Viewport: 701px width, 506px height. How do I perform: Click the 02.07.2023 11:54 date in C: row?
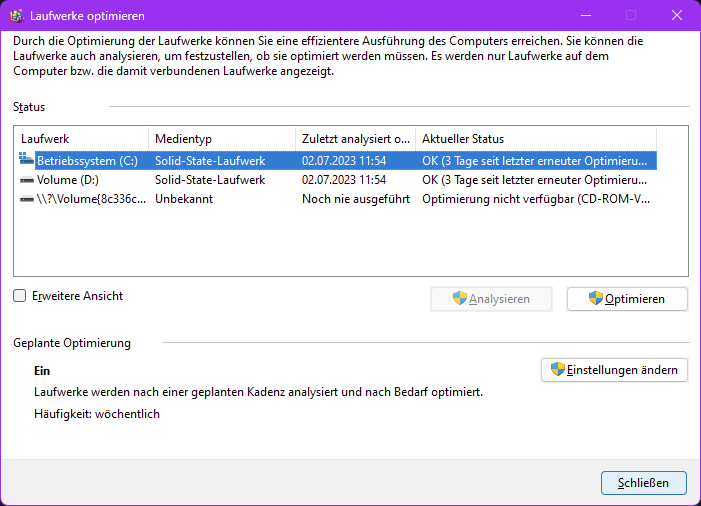point(344,161)
